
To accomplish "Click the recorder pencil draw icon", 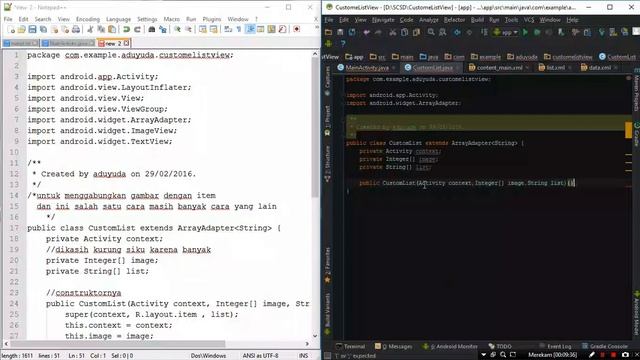I will [591, 356].
